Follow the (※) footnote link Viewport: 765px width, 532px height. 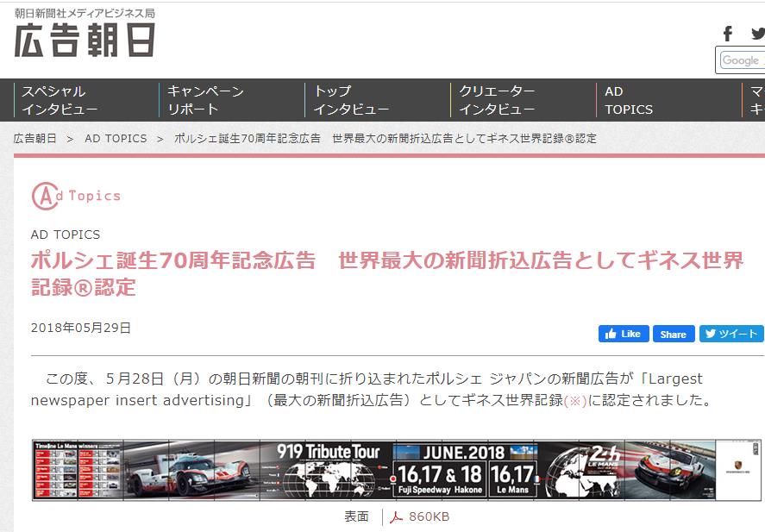[x=575, y=401]
